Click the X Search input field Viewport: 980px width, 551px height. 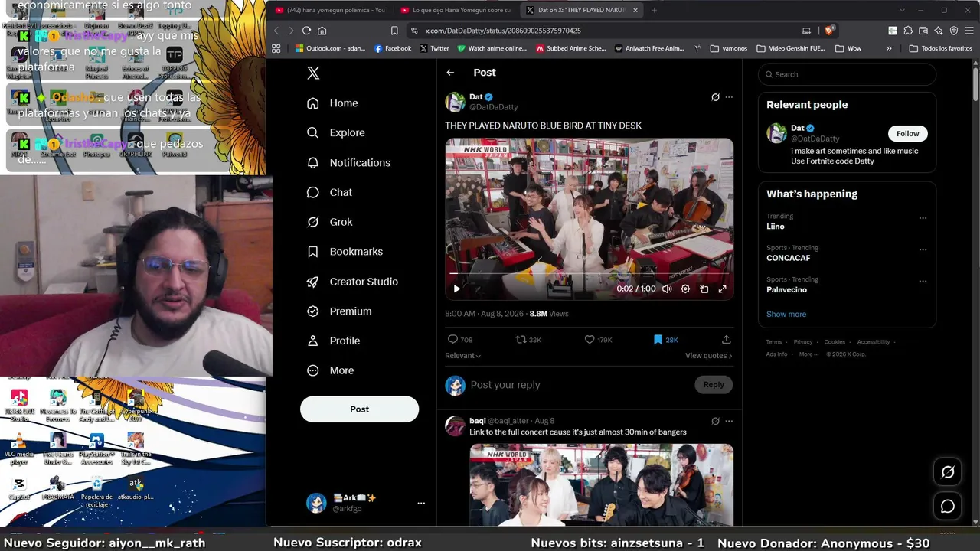848,74
